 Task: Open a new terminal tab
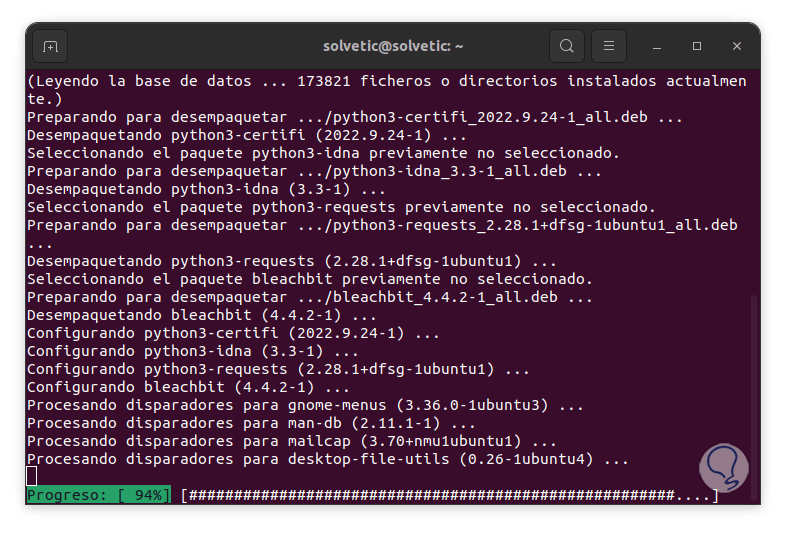tap(50, 46)
